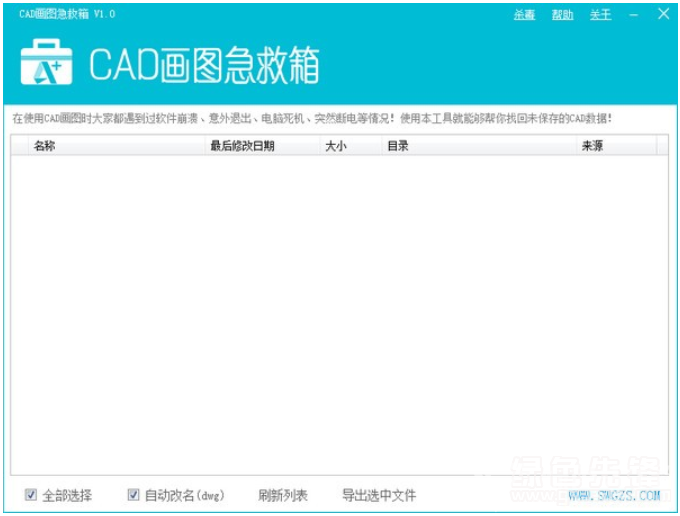Open the 帮助 link
Viewport: 680px width, 516px height.
[562, 15]
